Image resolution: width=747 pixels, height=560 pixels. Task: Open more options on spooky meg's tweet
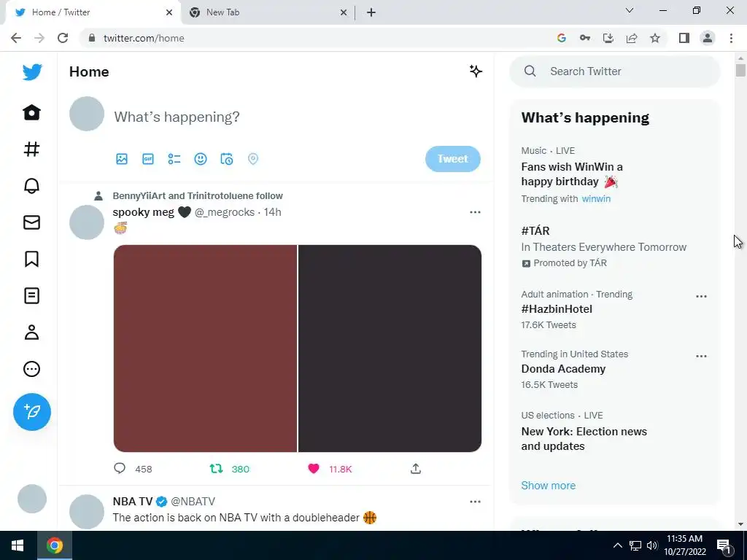tap(475, 212)
